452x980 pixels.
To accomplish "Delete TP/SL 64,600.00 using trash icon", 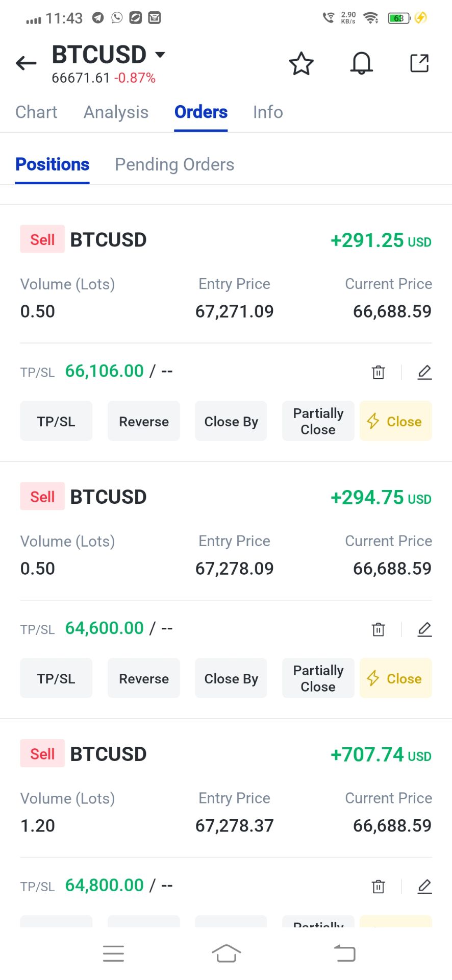I will pyautogui.click(x=378, y=629).
